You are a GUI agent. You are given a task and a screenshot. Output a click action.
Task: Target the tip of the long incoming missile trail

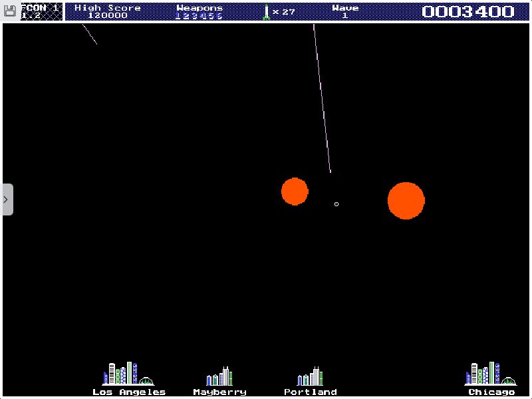[331, 173]
